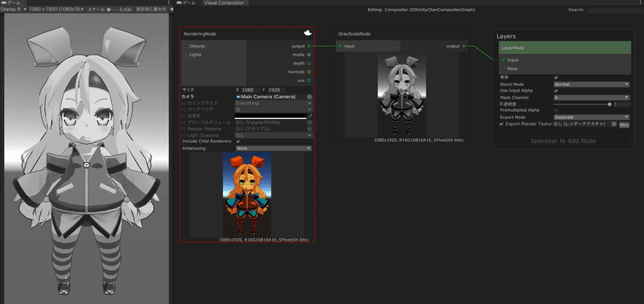Uncheck the 有効 enabled checkbox

556,77
